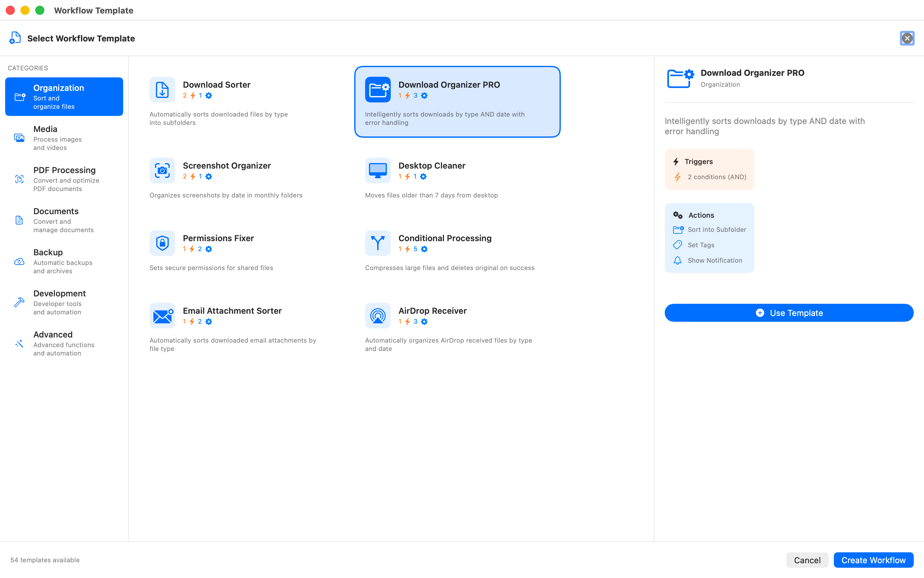Image resolution: width=924 pixels, height=578 pixels.
Task: Click the Download Sorter template icon
Action: 162,90
